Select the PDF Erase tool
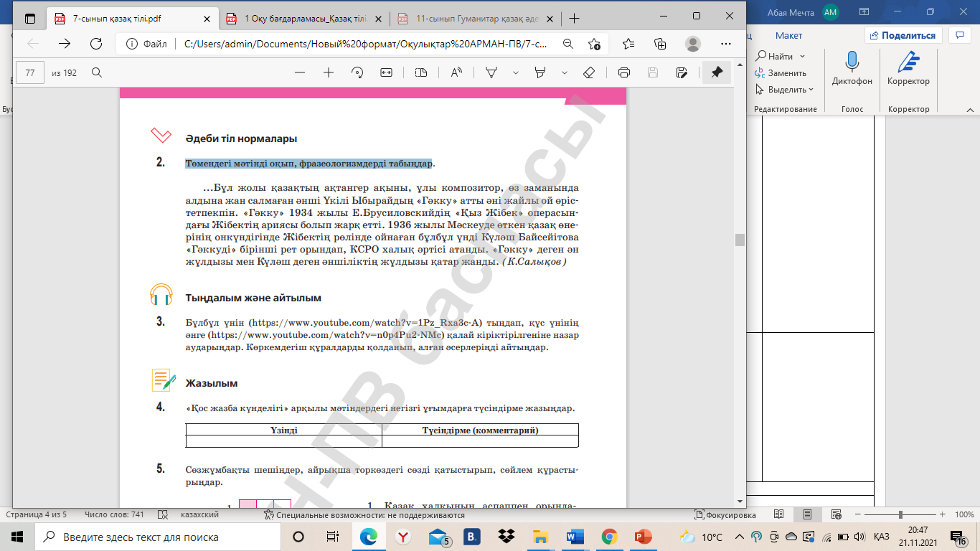Screen dimensions: 980x551 (x=589, y=73)
